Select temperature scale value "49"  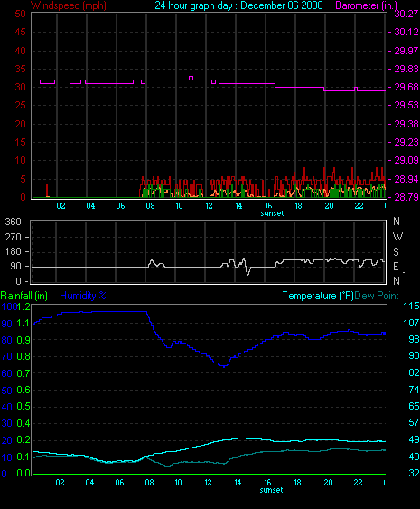click(414, 439)
